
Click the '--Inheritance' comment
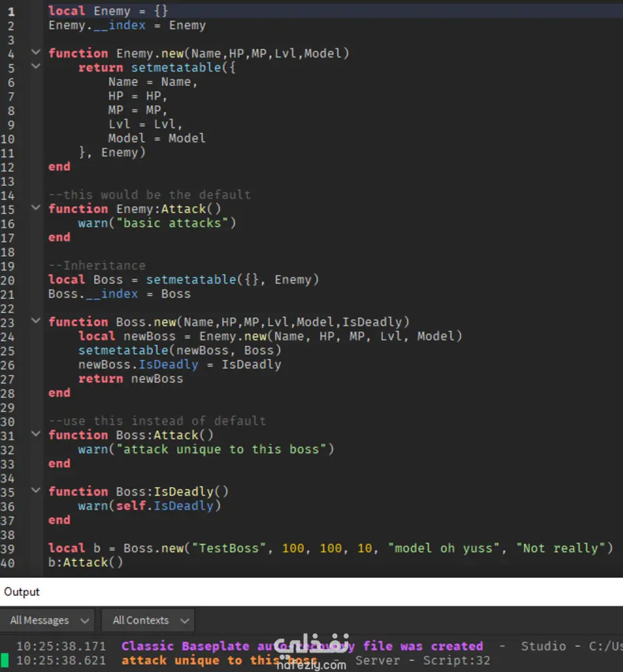point(97,266)
